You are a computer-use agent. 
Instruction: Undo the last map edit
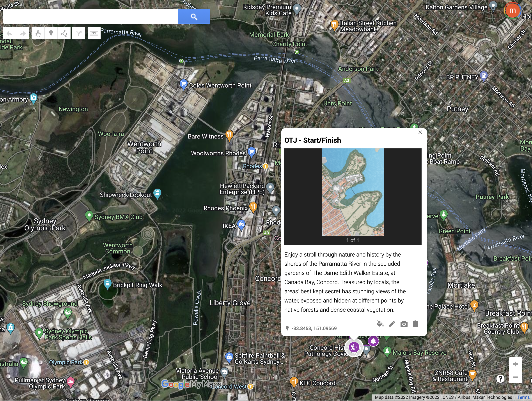click(10, 33)
